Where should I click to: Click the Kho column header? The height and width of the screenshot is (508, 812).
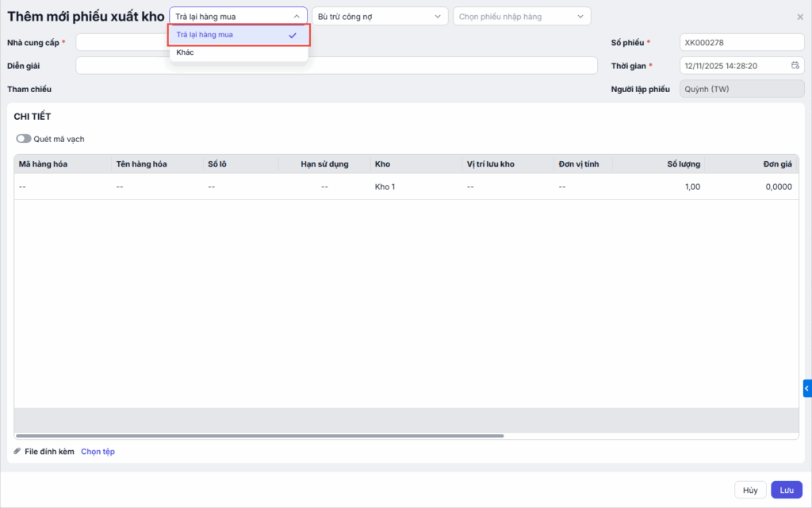[416, 164]
